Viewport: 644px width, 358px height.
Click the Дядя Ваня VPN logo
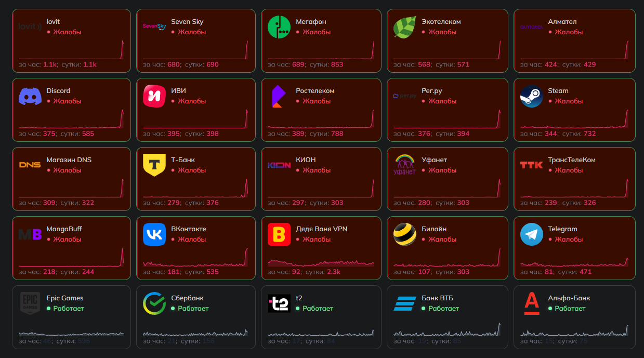(279, 234)
